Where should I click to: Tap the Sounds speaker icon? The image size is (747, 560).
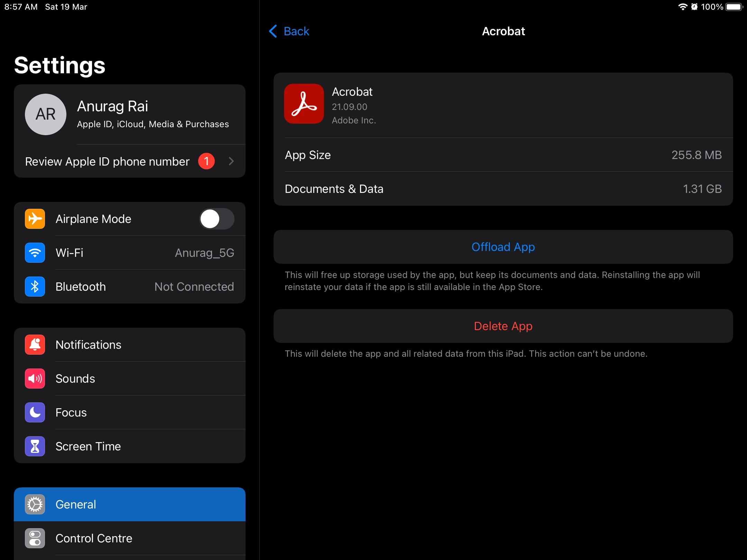pos(35,379)
